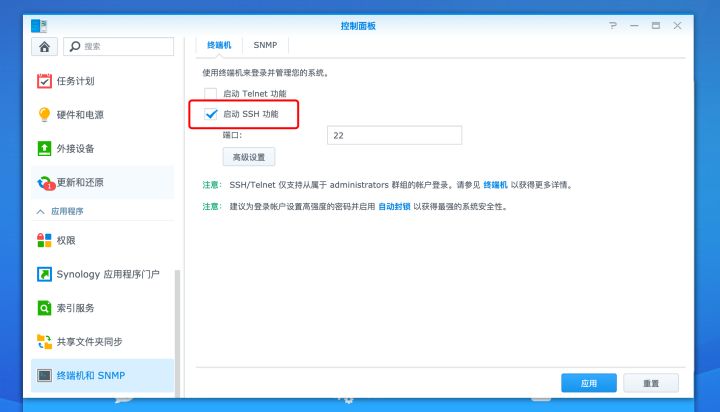The height and width of the screenshot is (412, 720).
Task: Open Hardware & Power (硬件和电源)
Action: coord(79,115)
